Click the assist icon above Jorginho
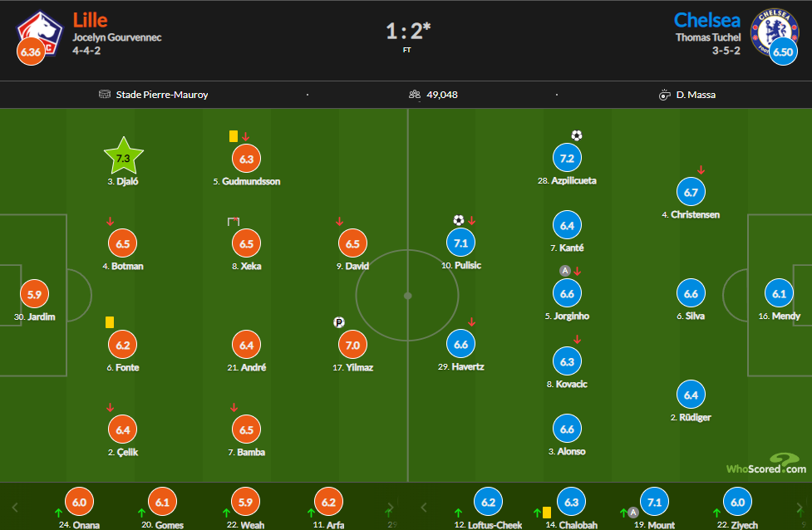The height and width of the screenshot is (530, 812). tap(565, 271)
